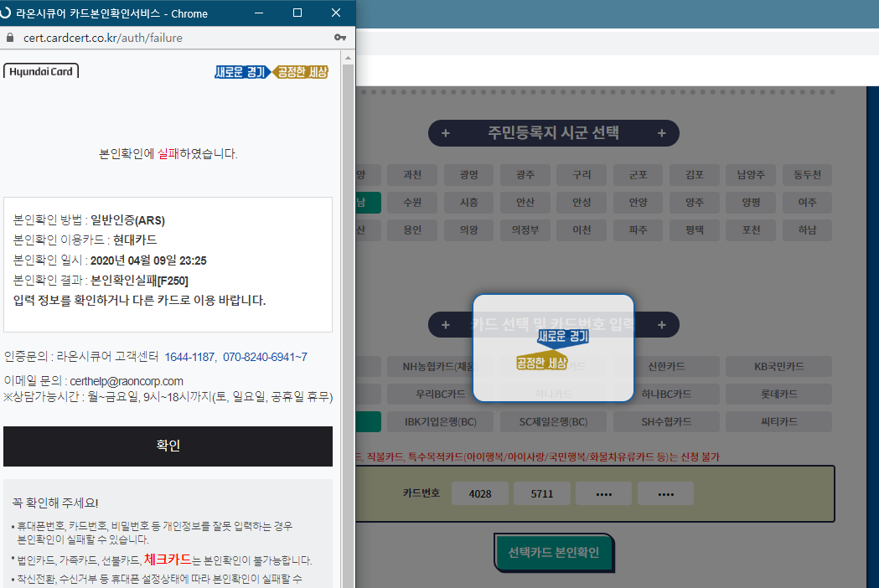Select 수원 city button
This screenshot has height=588, width=879.
[x=412, y=203]
